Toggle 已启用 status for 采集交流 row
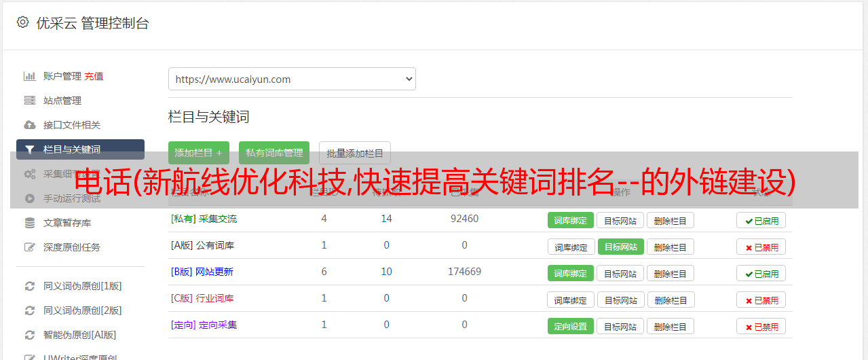Image resolution: width=868 pixels, height=360 pixels. 761,220
